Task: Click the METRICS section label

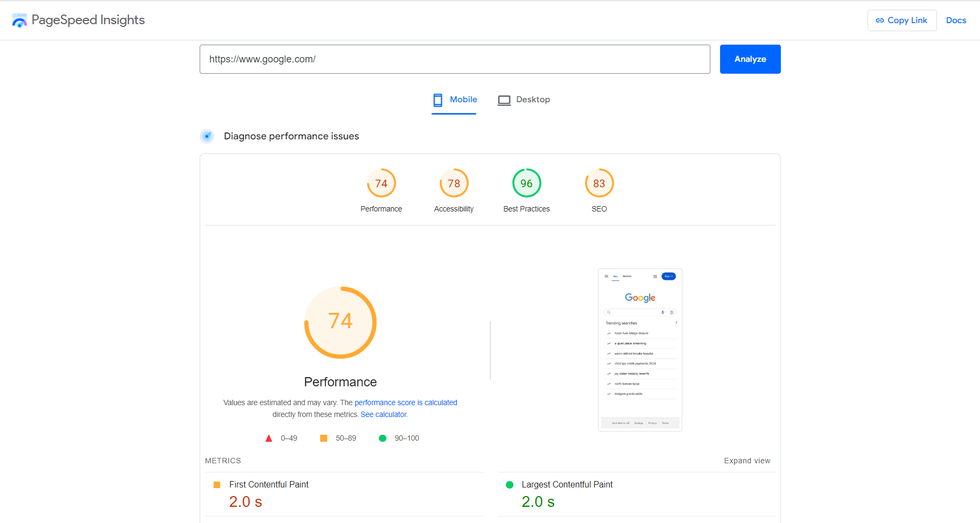Action: pos(223,461)
